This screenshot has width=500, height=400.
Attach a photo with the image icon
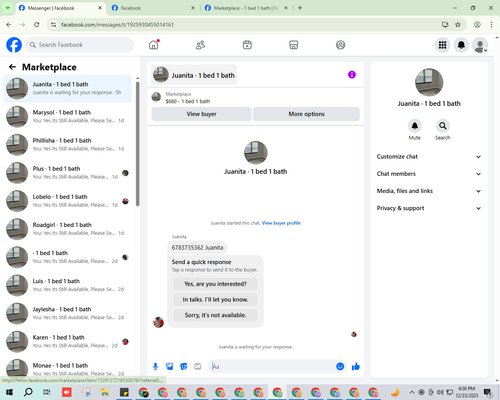170,367
